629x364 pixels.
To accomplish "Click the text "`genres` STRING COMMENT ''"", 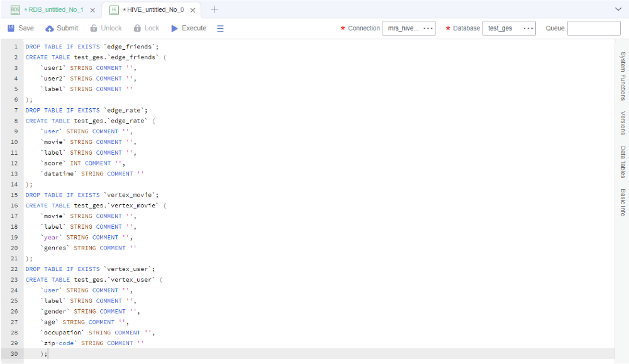I will (88, 248).
